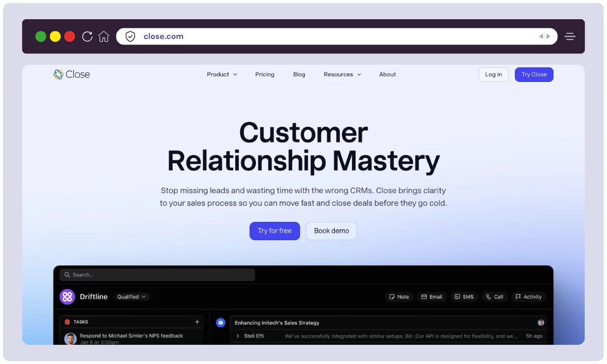Click the Email button
This screenshot has width=607, height=364.
pyautogui.click(x=431, y=297)
